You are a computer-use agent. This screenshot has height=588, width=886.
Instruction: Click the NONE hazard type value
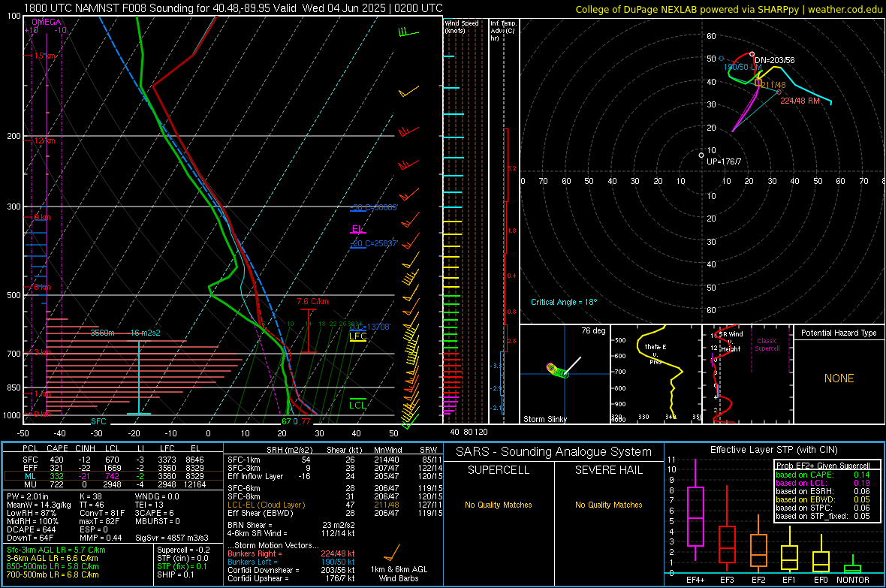(x=839, y=378)
